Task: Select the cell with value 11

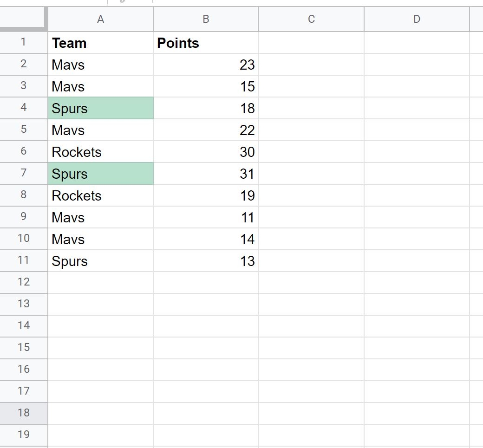Action: (206, 217)
